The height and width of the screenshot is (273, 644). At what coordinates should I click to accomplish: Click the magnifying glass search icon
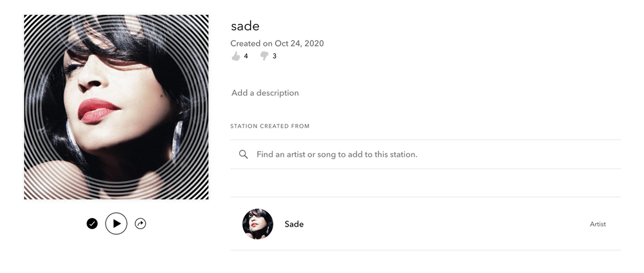pyautogui.click(x=243, y=154)
